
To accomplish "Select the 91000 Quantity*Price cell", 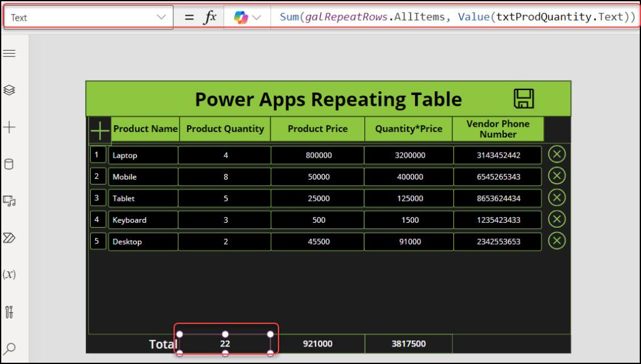I will coord(409,241).
